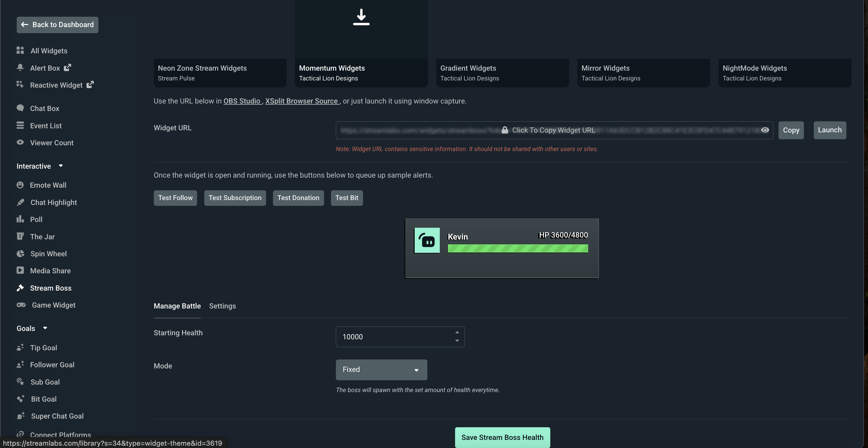The image size is (868, 448).
Task: Open the Emote Wall smiley icon
Action: coord(20,185)
